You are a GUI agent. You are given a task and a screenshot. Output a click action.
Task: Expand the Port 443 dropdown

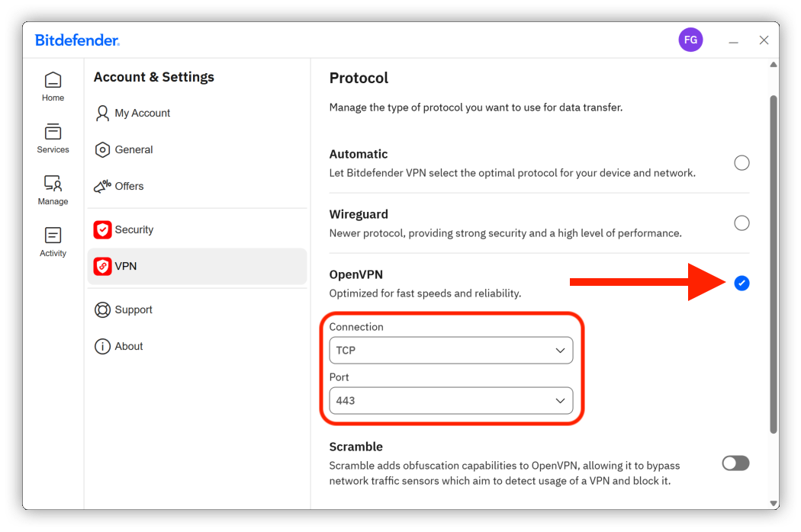click(451, 401)
